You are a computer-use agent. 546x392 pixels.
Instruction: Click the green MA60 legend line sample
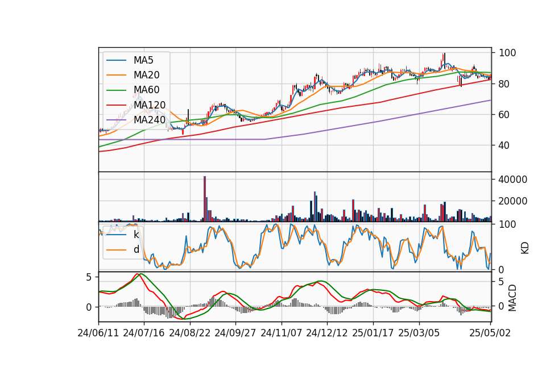pyautogui.click(x=116, y=90)
